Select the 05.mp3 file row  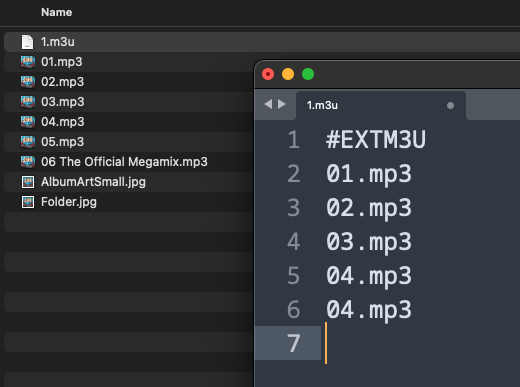pos(129,142)
